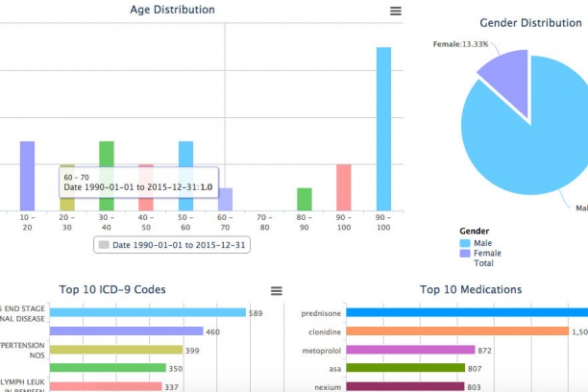
Task: Select the purple ICD-9 bar labeled 460
Action: [125, 331]
